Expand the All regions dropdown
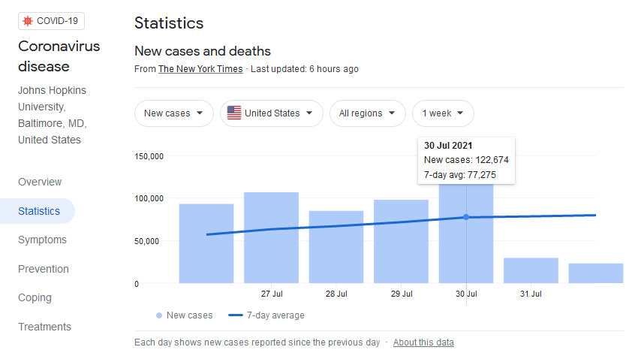This screenshot has width=644, height=356. (x=368, y=113)
